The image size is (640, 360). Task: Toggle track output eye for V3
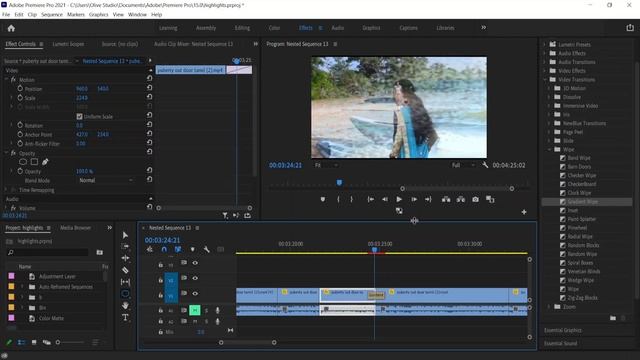pyautogui.click(x=195, y=263)
